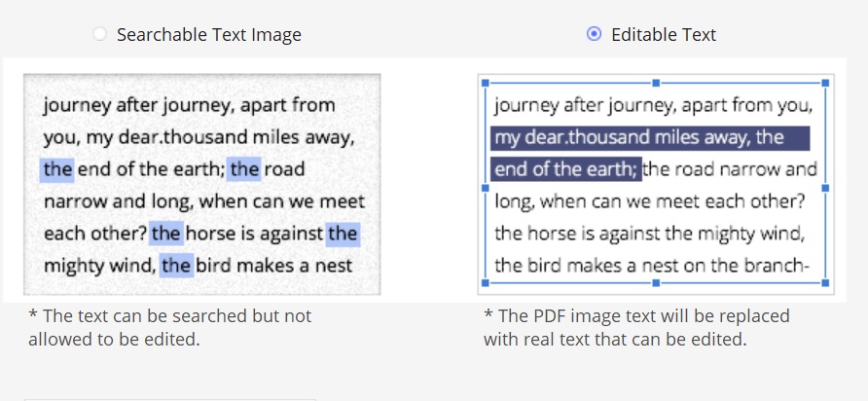Select the Editable Text radio button
The image size is (868, 401).
pos(594,34)
